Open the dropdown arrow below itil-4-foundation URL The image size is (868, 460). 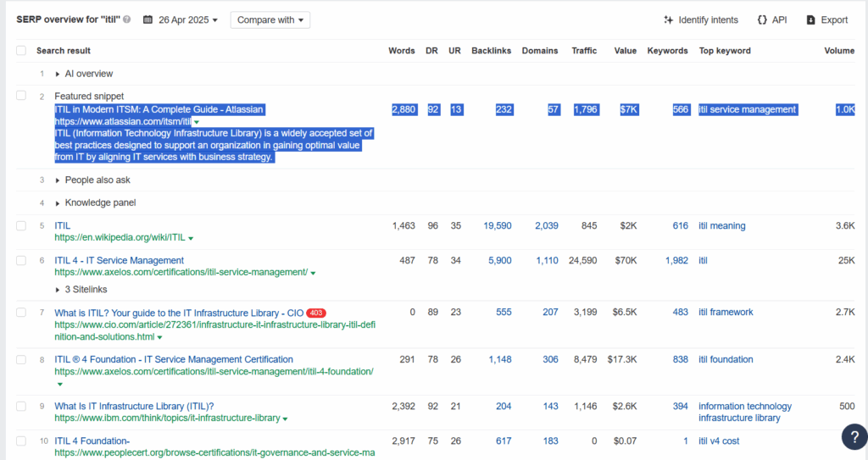click(60, 384)
